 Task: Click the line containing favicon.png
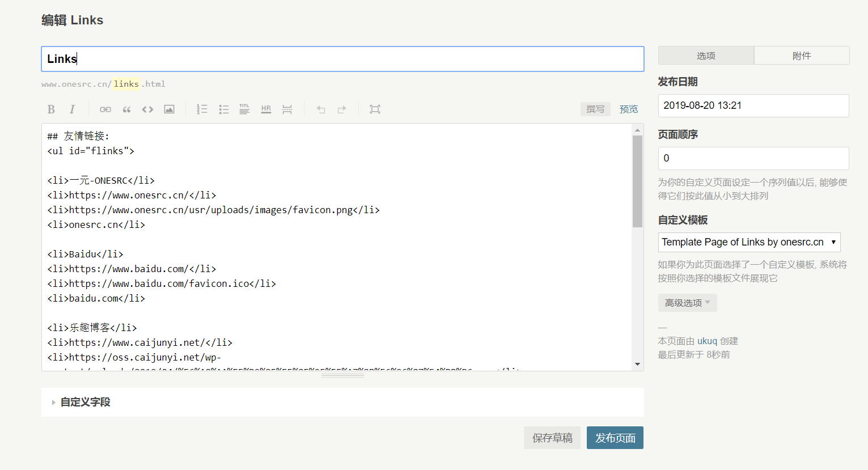213,210
